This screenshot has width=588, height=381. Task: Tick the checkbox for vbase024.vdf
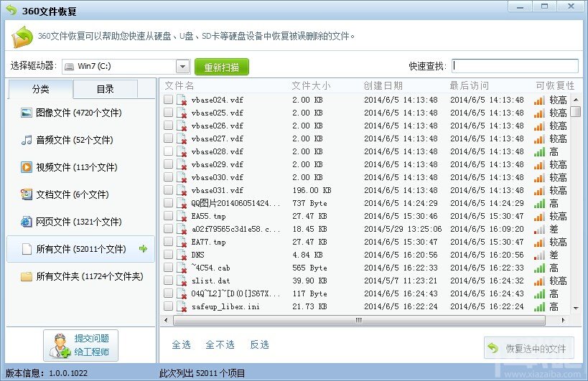click(168, 99)
